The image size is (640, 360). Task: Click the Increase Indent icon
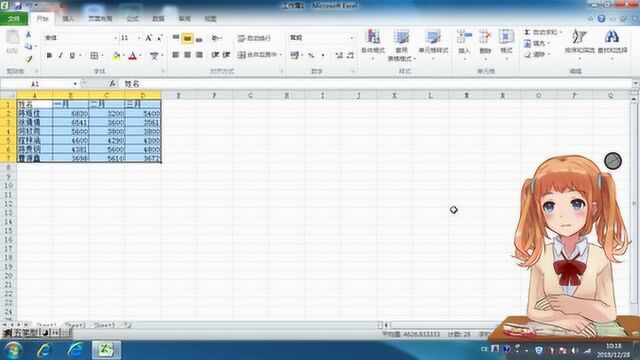pyautogui.click(x=227, y=55)
